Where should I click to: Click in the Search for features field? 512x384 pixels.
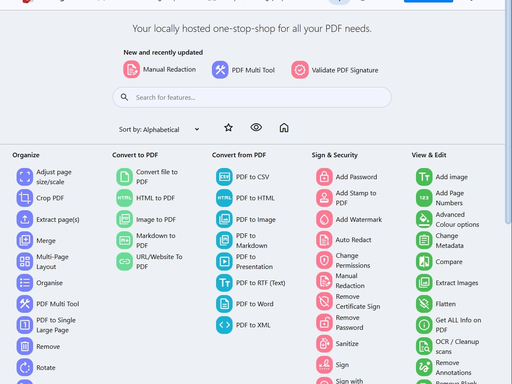(x=252, y=97)
